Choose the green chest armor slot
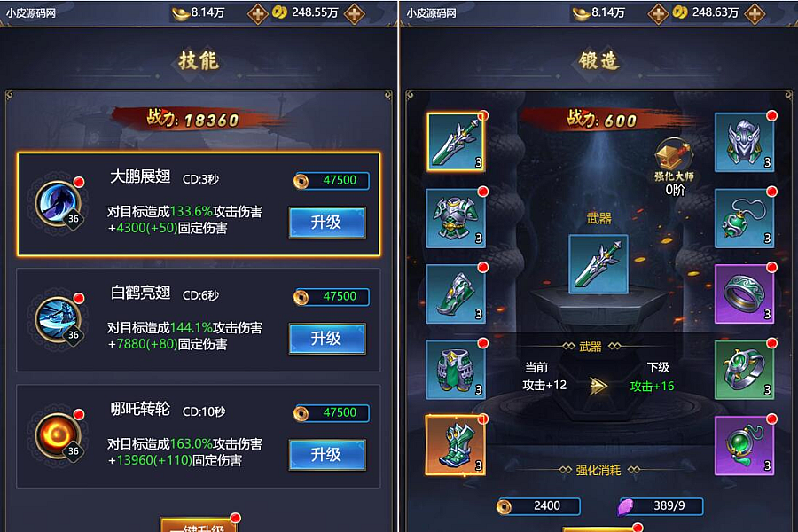 456,218
